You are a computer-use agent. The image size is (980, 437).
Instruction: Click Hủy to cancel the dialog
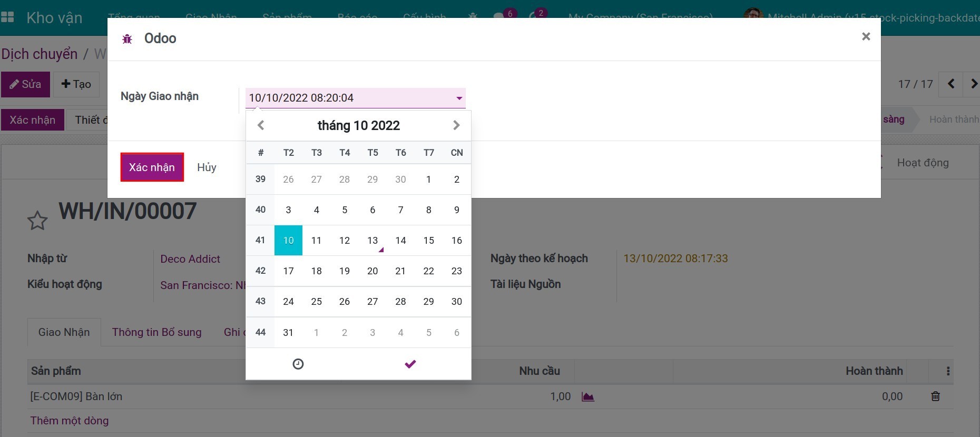[207, 167]
